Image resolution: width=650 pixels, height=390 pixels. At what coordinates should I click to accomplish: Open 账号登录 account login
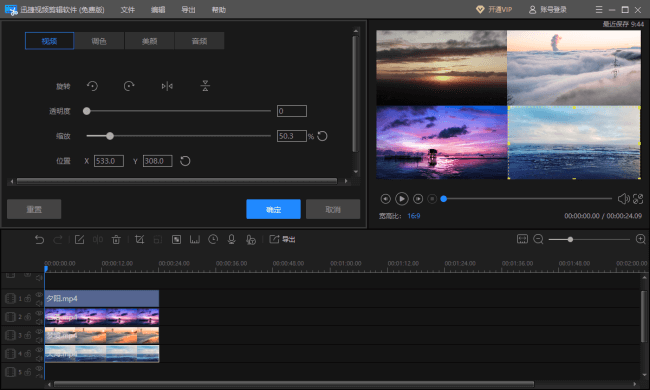pos(548,10)
